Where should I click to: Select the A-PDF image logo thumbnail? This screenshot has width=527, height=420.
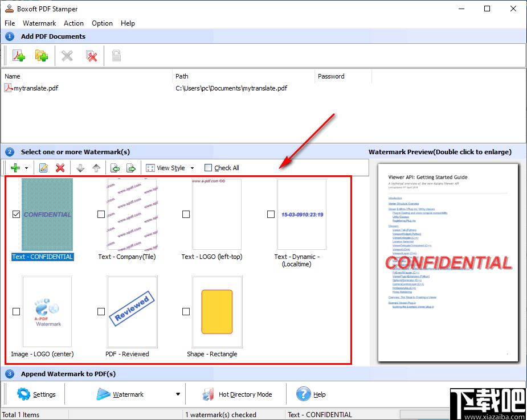pos(47,311)
